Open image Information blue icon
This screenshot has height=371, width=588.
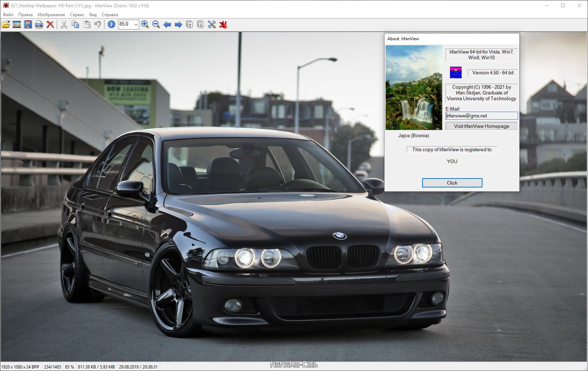point(111,24)
